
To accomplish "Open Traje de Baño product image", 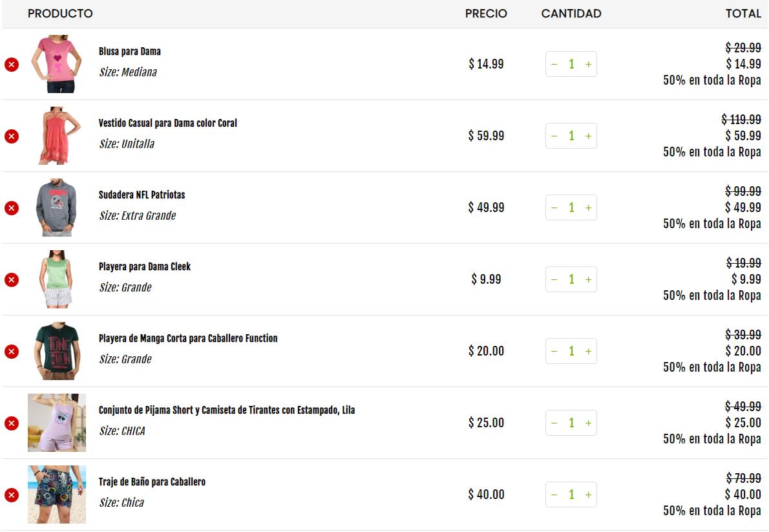I will (x=57, y=495).
